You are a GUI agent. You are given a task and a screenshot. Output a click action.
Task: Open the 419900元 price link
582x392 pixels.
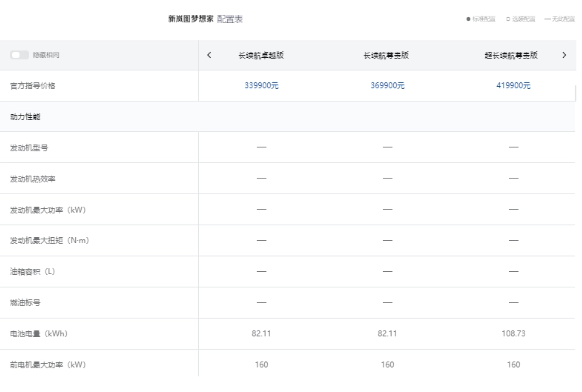tap(513, 85)
